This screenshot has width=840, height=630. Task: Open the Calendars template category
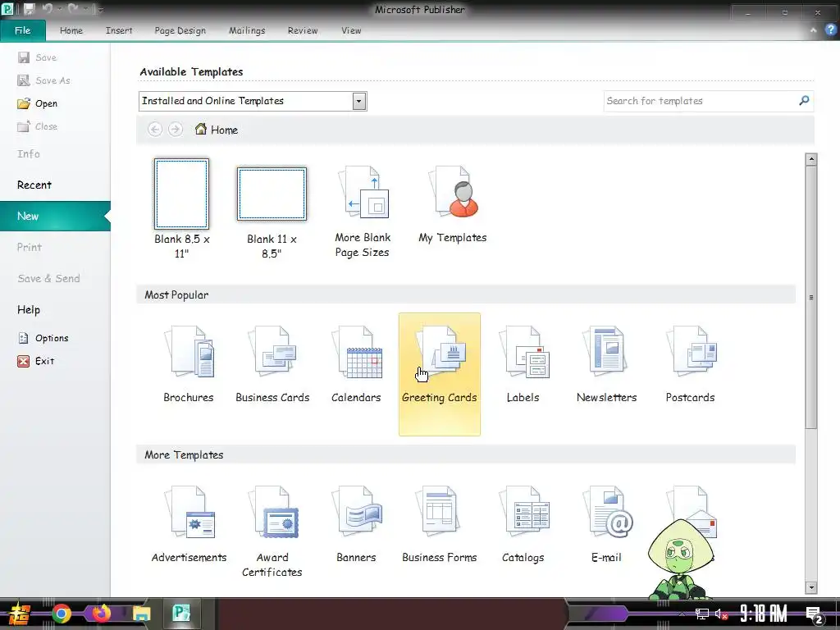pos(356,364)
